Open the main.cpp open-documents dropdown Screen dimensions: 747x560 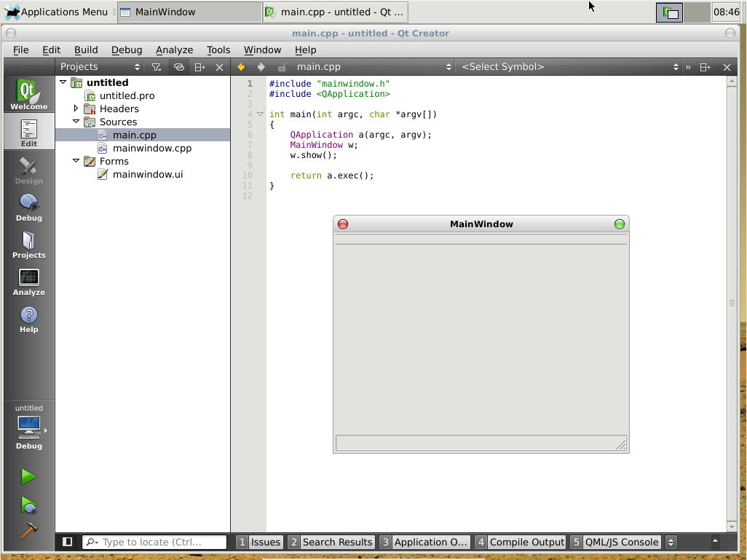click(373, 67)
